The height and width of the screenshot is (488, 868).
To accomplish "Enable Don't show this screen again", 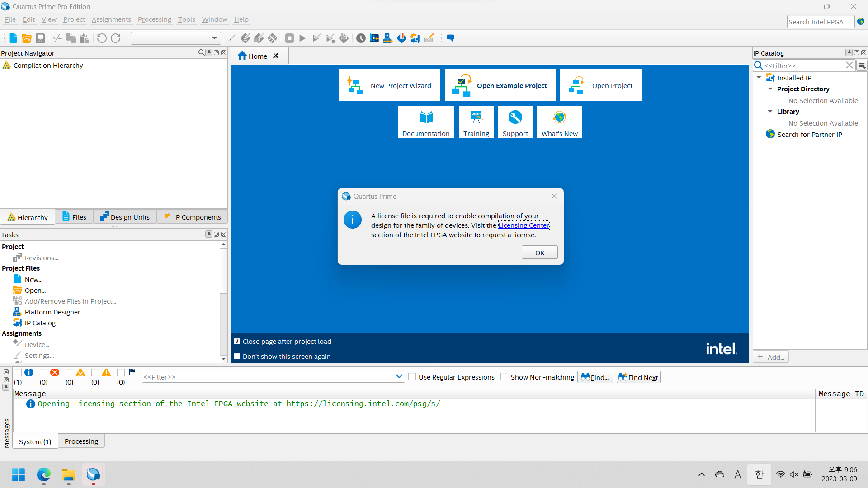I will click(x=237, y=356).
